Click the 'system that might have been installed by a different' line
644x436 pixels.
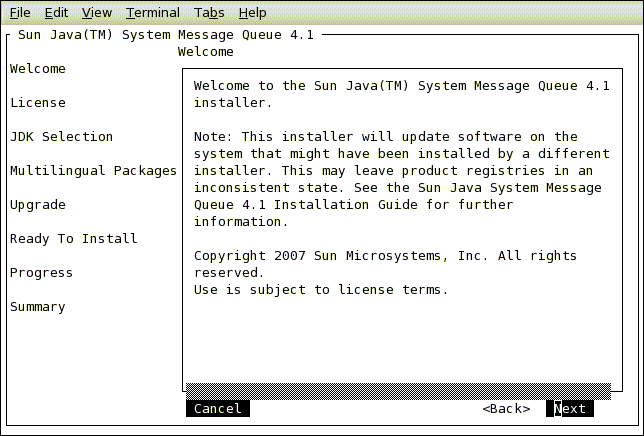(402, 154)
